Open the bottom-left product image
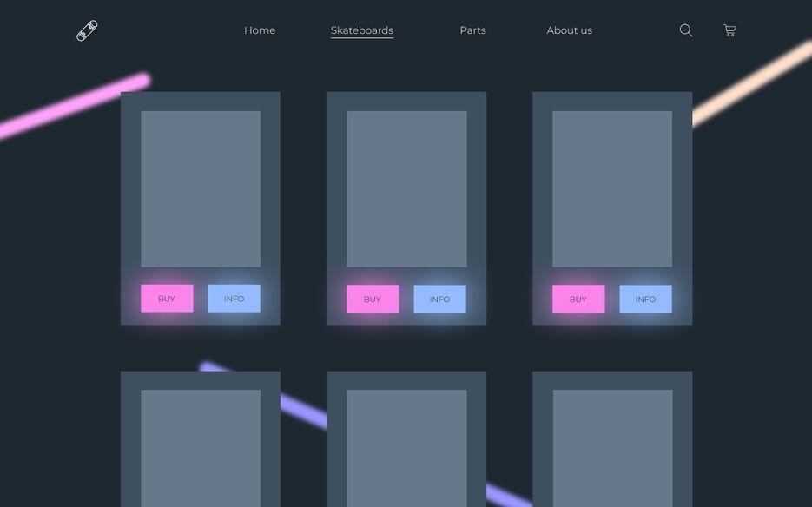This screenshot has height=507, width=812. [201, 447]
